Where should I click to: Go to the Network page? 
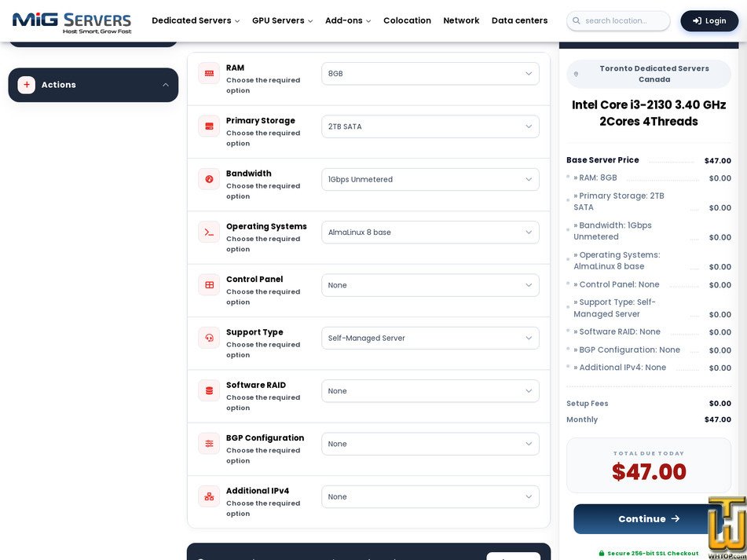(x=461, y=20)
